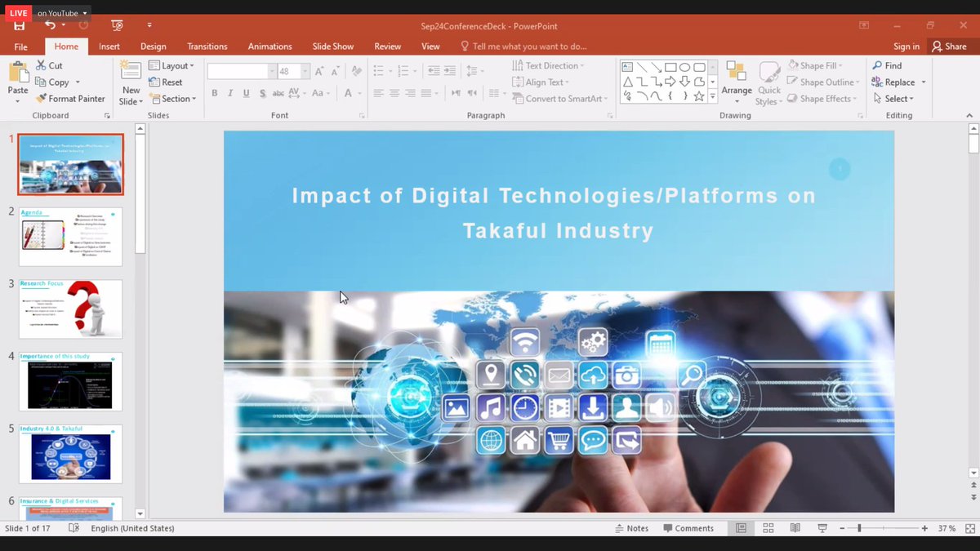Viewport: 980px width, 551px height.
Task: Click Convert to SmartArt
Action: [560, 98]
